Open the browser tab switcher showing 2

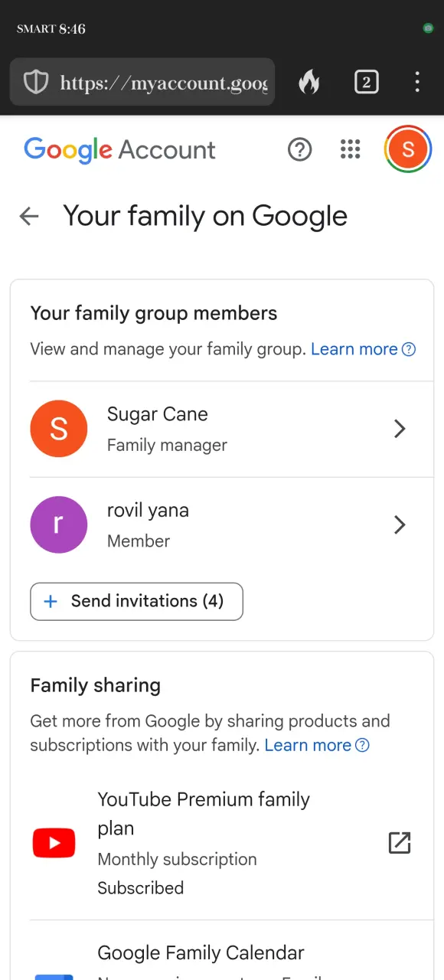point(367,82)
